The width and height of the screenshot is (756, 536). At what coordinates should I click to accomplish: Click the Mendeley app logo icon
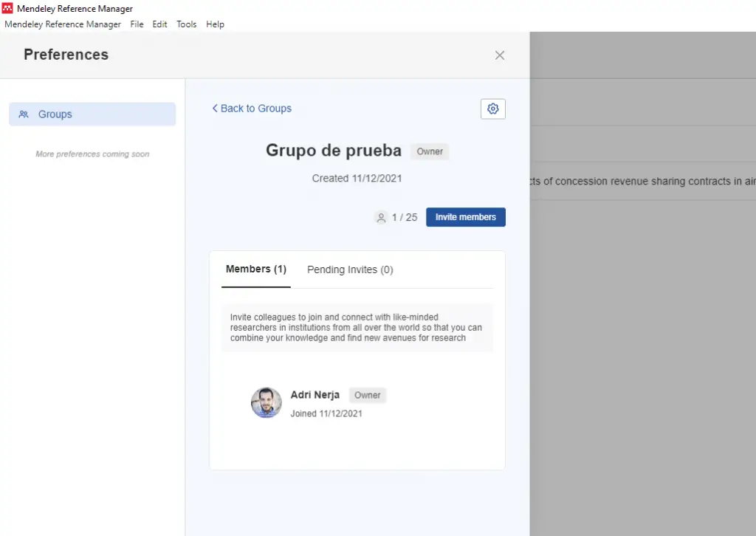7,7
